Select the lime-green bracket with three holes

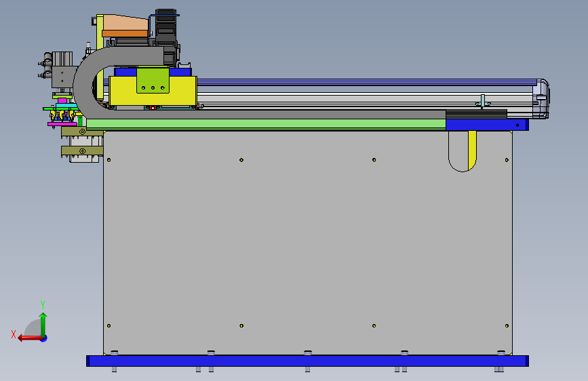pyautogui.click(x=153, y=80)
